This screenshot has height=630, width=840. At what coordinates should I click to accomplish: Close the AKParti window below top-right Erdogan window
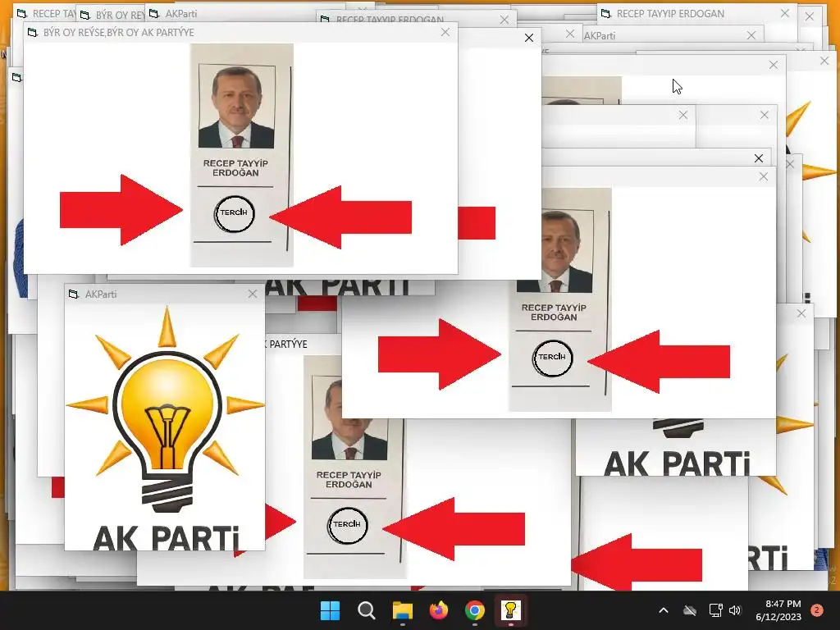pos(751,35)
